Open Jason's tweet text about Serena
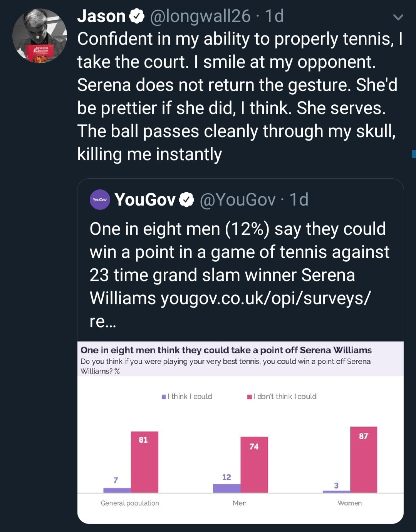 [240, 96]
